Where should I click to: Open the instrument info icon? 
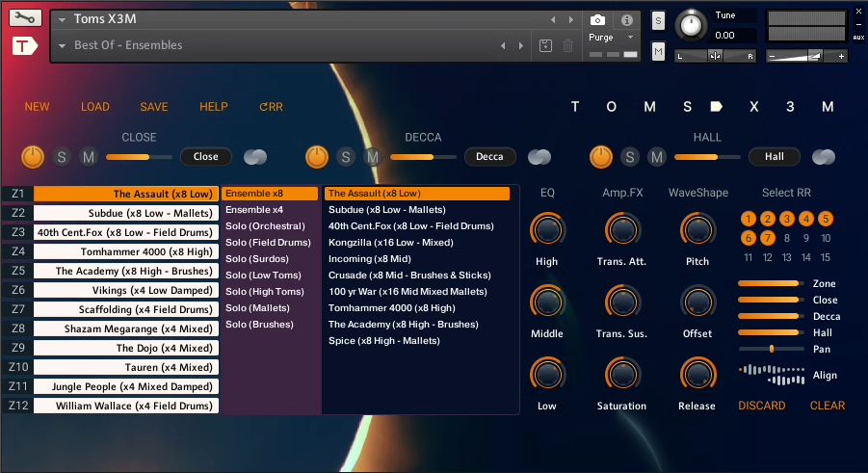626,20
